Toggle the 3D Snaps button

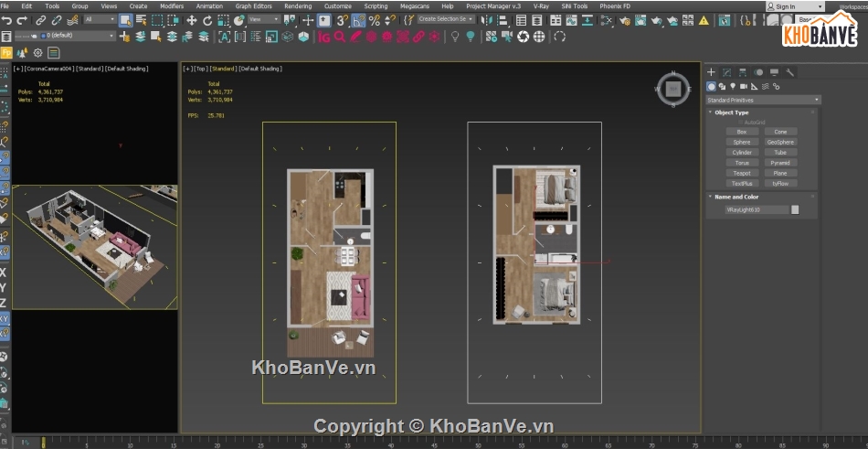click(x=343, y=20)
